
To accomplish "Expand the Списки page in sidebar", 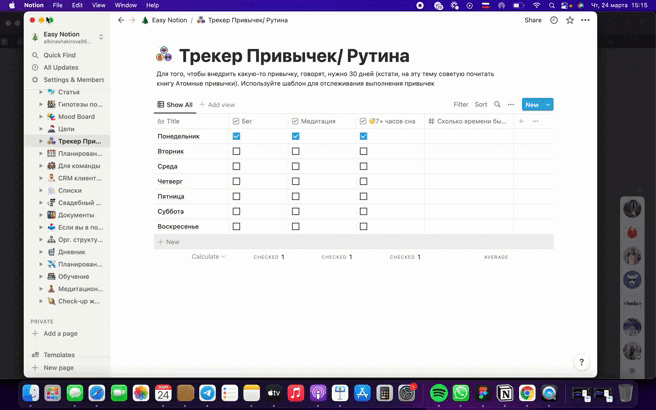I will pyautogui.click(x=41, y=190).
